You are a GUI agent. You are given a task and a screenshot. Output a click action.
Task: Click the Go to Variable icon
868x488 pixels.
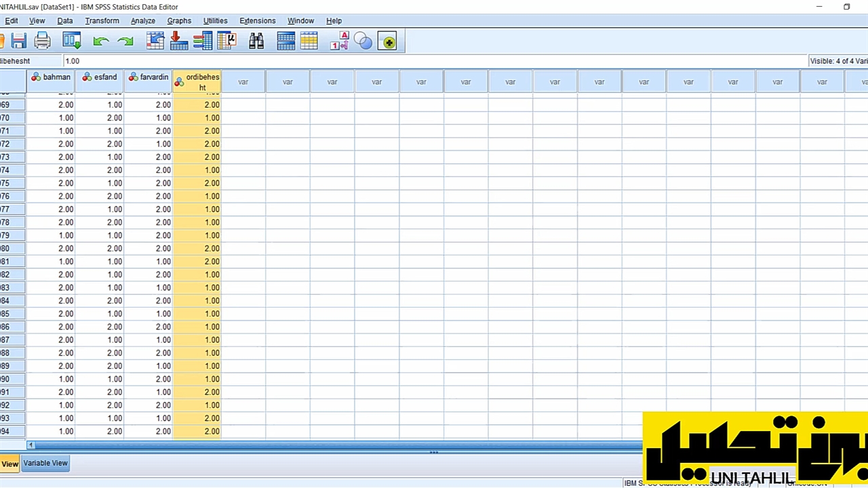(x=179, y=41)
